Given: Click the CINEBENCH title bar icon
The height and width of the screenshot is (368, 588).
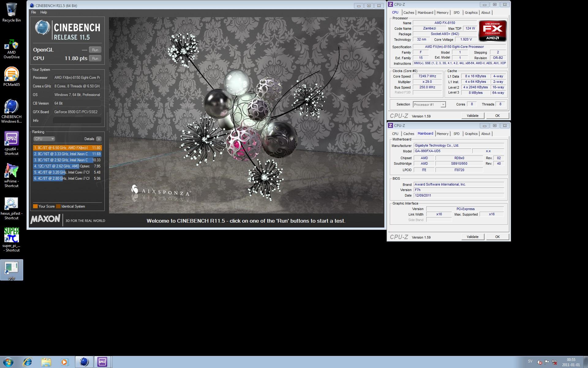Looking at the screenshot, I should point(32,6).
